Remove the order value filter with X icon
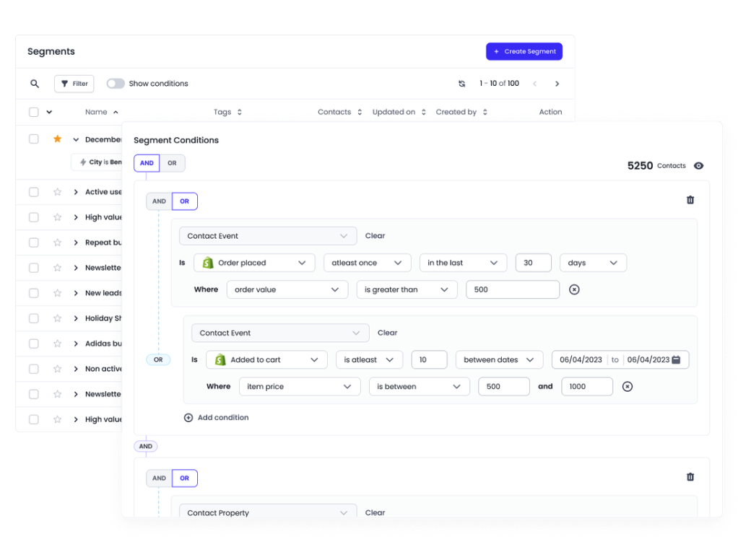This screenshot has height=560, width=738. 574,289
